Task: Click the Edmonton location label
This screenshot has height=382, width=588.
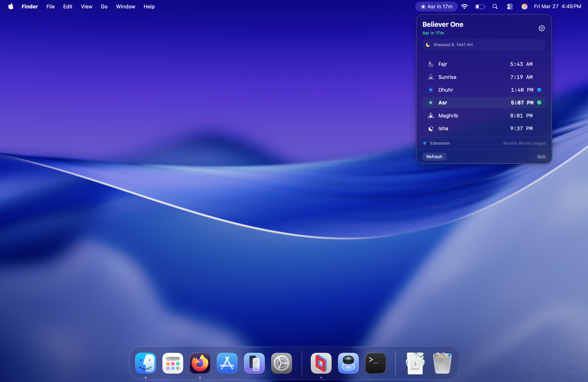Action: (x=440, y=143)
